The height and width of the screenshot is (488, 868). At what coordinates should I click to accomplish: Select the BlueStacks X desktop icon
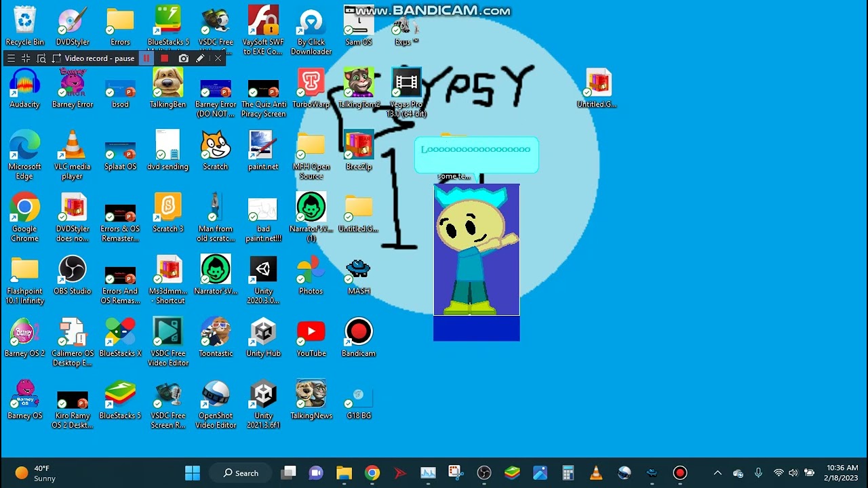[120, 338]
